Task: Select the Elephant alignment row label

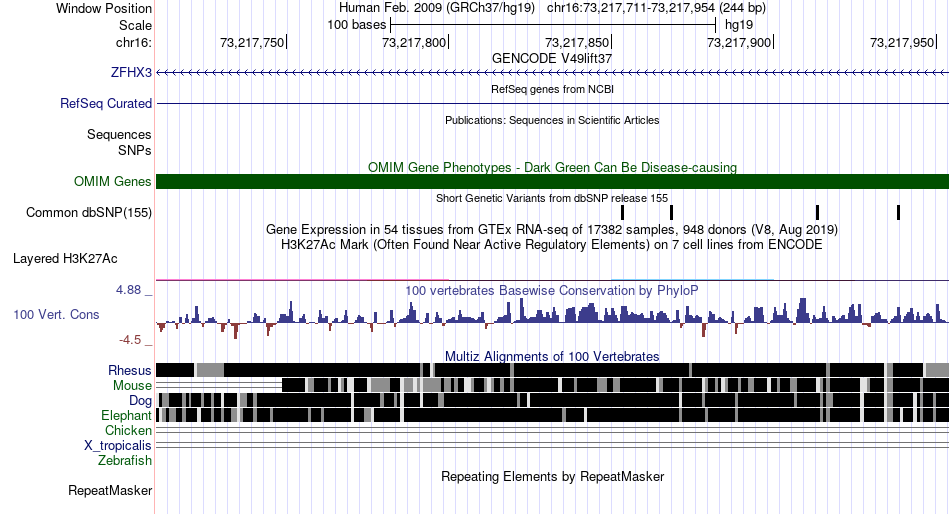Action: [126, 416]
